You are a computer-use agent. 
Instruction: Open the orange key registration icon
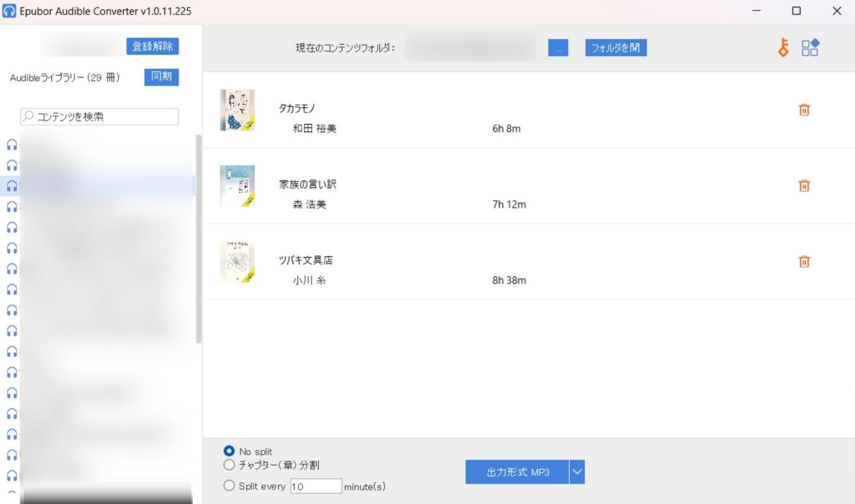(x=784, y=48)
